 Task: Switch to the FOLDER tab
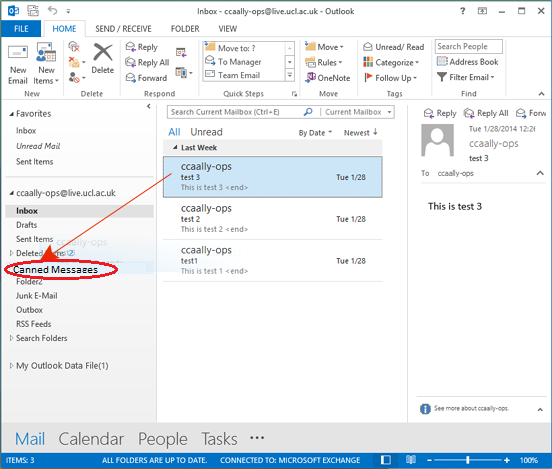click(185, 29)
